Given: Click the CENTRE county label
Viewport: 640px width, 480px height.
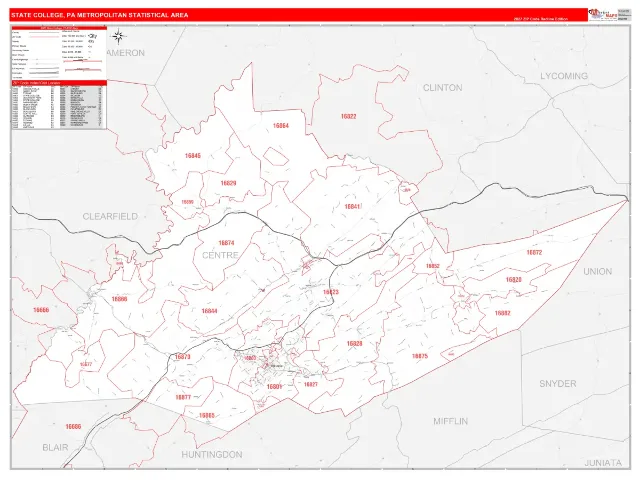Looking at the screenshot, I should 220,255.
